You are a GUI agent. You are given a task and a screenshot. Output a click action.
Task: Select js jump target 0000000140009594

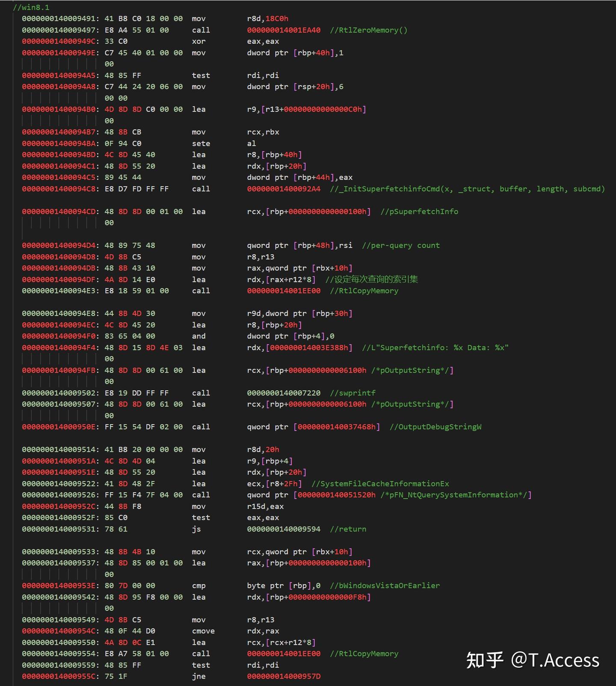[283, 529]
